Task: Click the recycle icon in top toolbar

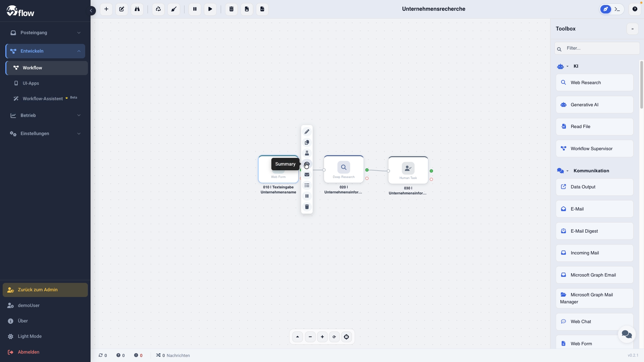Action: [x=158, y=9]
